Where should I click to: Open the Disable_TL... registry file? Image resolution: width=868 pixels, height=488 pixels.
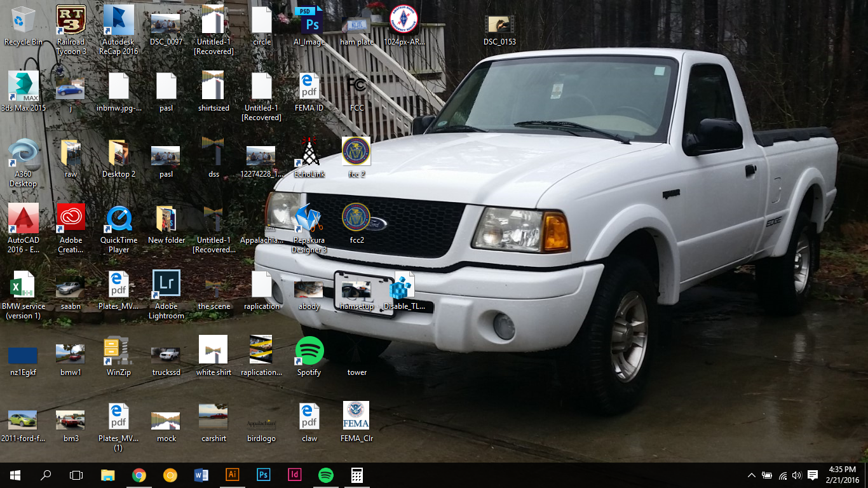405,291
